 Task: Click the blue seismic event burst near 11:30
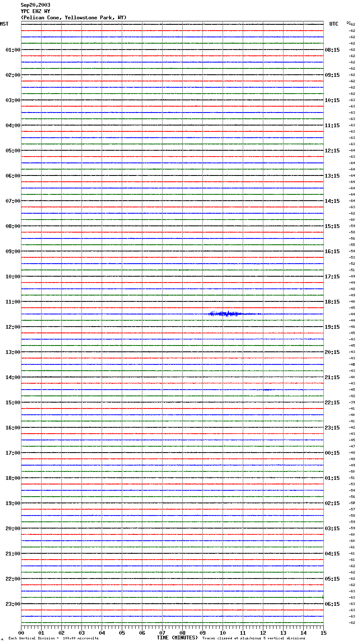pyautogui.click(x=226, y=314)
